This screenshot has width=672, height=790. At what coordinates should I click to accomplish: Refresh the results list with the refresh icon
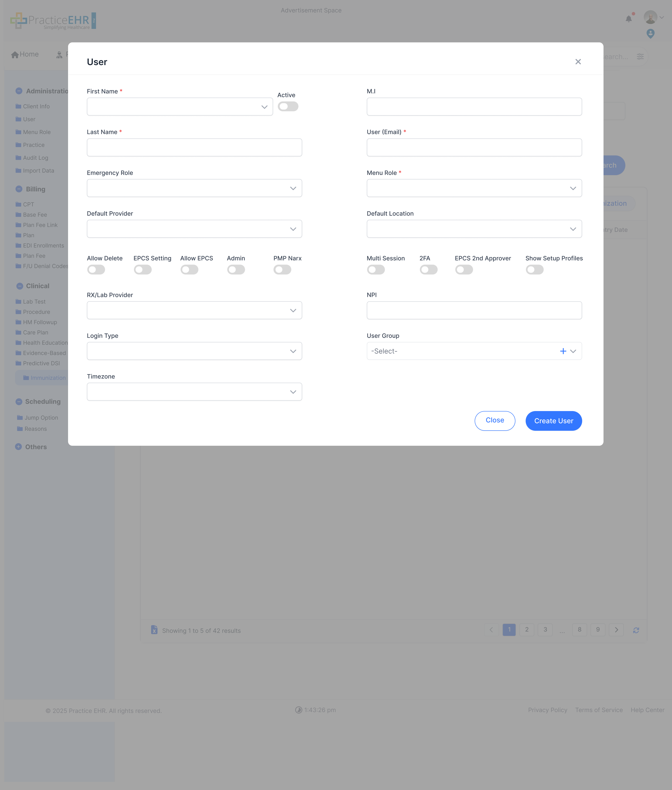[636, 630]
